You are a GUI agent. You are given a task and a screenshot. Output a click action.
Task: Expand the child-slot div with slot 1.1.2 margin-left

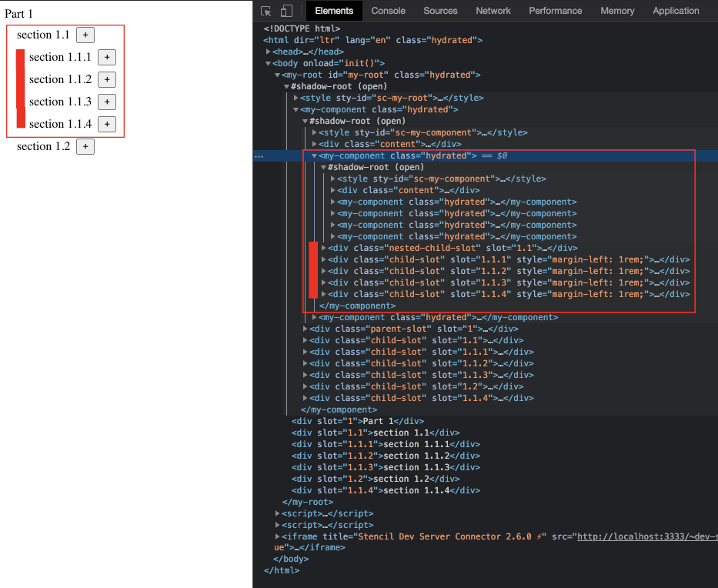324,271
